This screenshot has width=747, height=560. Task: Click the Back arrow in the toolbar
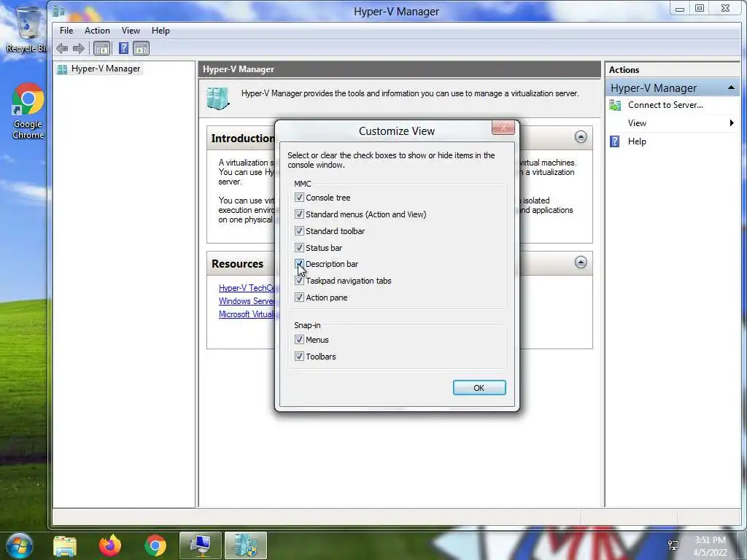(x=62, y=48)
